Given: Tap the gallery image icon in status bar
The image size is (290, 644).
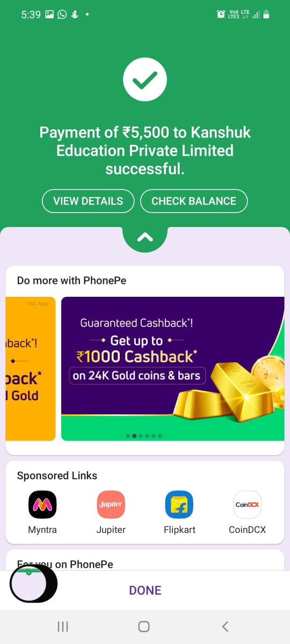Looking at the screenshot, I should click(50, 14).
